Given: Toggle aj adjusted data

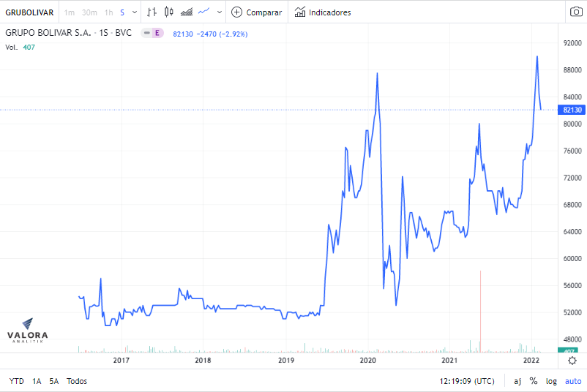Looking at the screenshot, I should 517,381.
